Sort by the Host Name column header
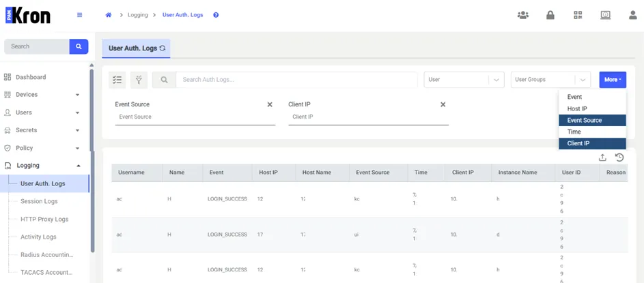644x283 pixels. click(x=322, y=173)
